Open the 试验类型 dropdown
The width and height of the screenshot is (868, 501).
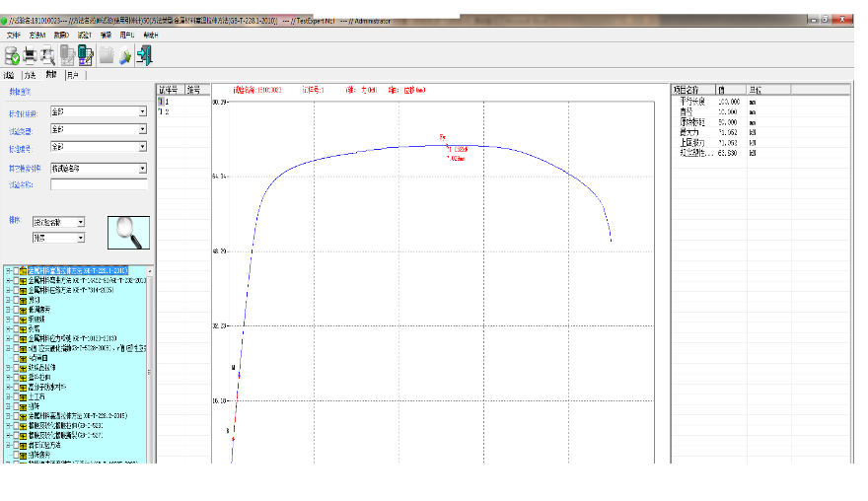coord(99,129)
